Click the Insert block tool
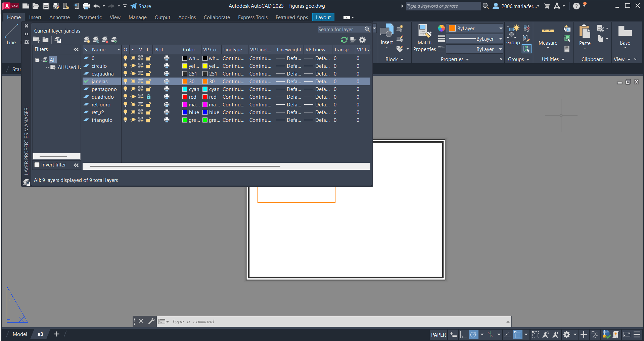This screenshot has height=341, width=644. point(387,35)
